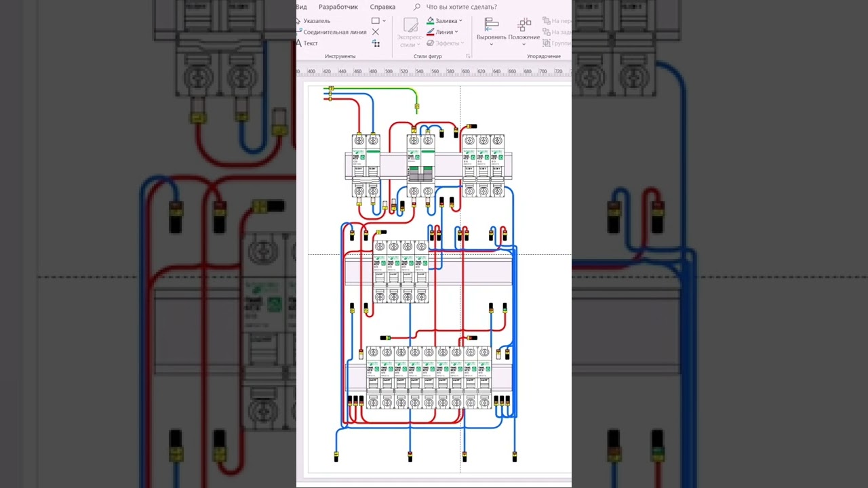Choose the Текст tool
The image size is (868, 488).
[307, 43]
